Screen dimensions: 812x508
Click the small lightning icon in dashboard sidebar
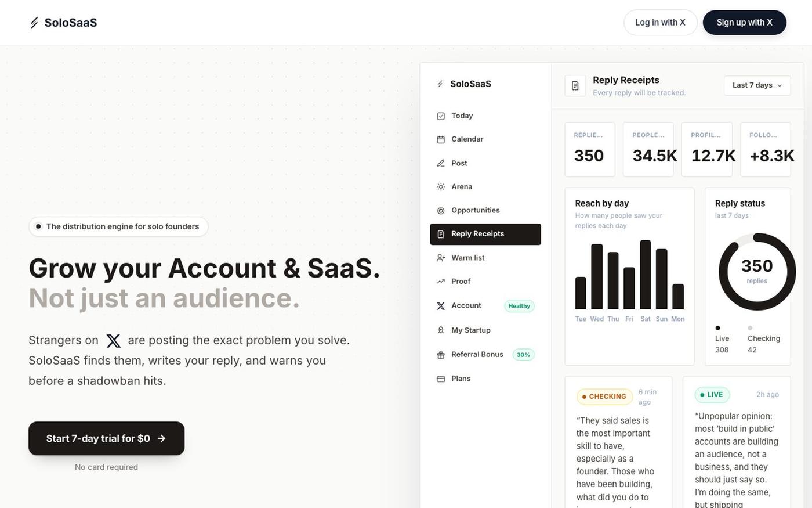[x=440, y=84]
